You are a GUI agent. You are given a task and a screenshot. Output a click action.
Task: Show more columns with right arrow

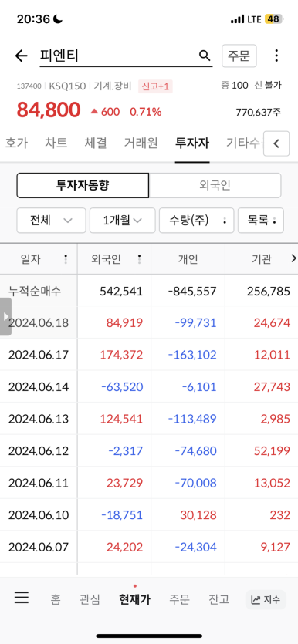[x=293, y=258]
